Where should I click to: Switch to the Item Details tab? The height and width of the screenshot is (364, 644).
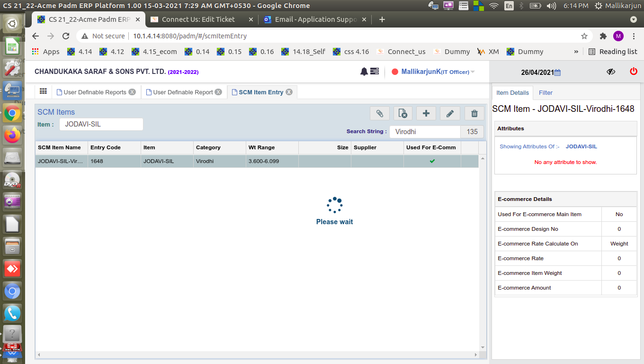pyautogui.click(x=512, y=93)
